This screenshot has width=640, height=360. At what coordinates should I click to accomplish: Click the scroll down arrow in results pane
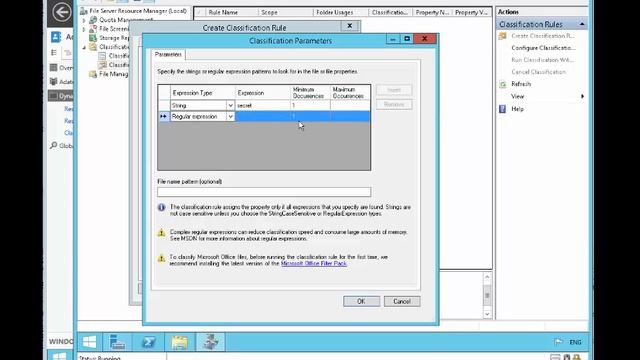tap(487, 314)
